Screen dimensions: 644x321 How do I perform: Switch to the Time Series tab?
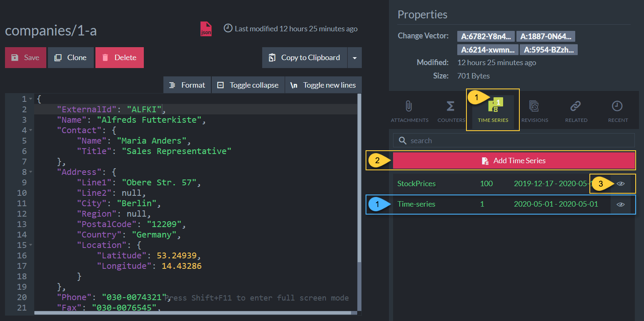tap(493, 111)
